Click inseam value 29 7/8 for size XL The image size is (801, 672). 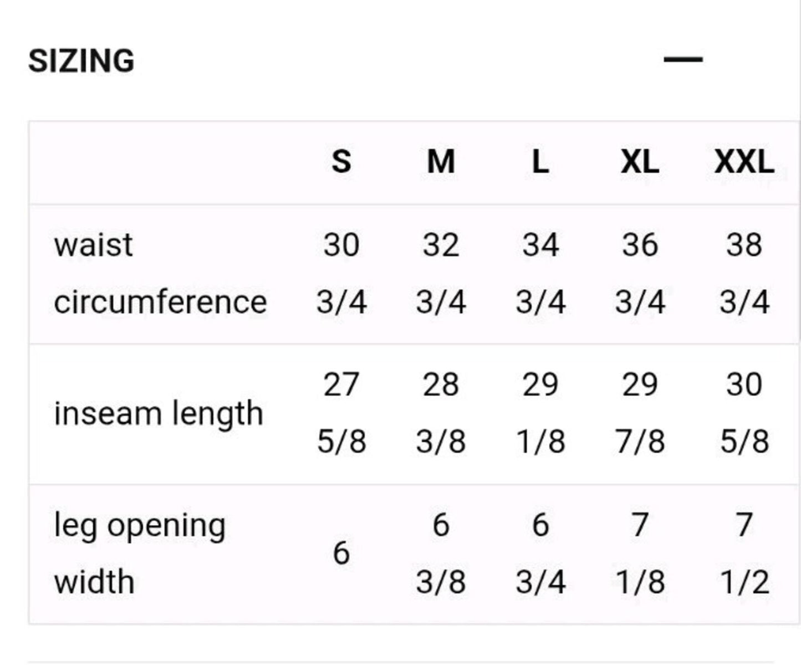click(640, 413)
